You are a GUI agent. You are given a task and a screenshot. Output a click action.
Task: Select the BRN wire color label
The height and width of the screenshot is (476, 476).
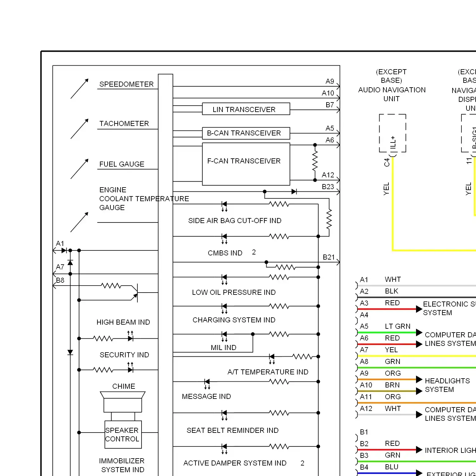[392, 385]
